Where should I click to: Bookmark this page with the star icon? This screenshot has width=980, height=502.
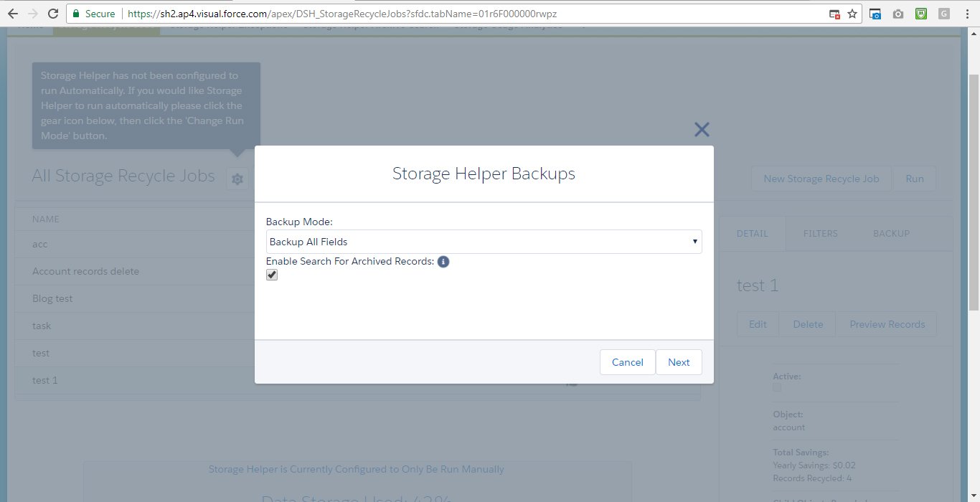(852, 14)
